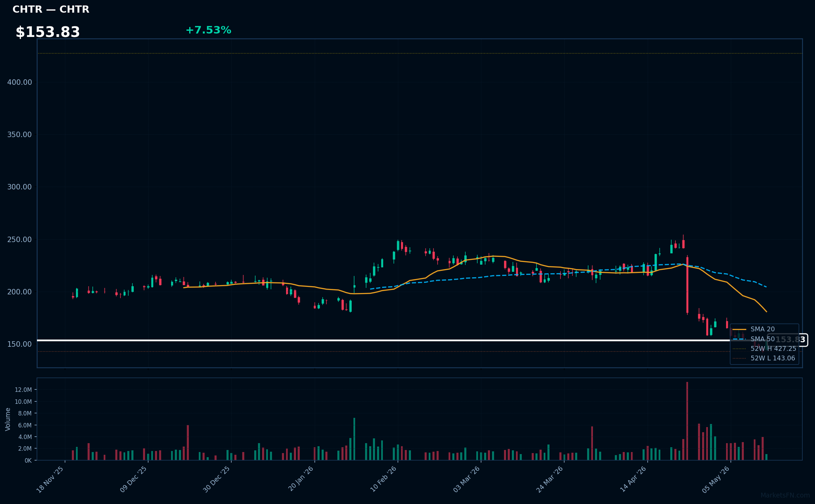Click the 12.0M volume axis label

(23, 390)
